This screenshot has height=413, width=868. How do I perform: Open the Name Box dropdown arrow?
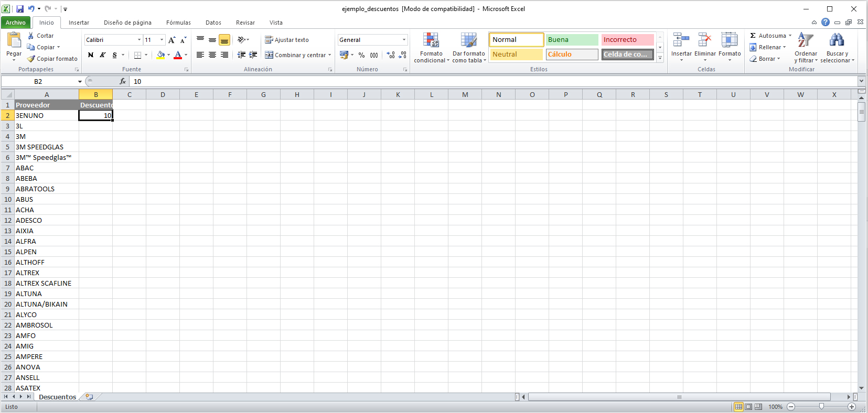tap(80, 81)
